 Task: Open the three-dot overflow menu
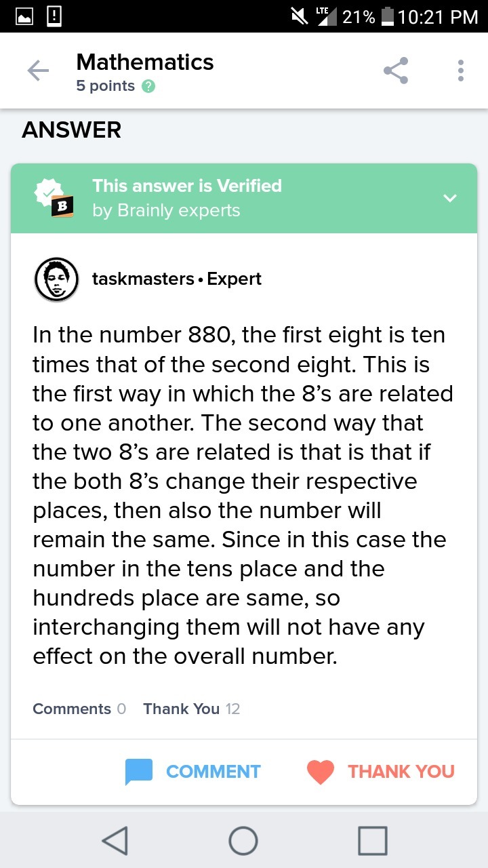pyautogui.click(x=461, y=71)
